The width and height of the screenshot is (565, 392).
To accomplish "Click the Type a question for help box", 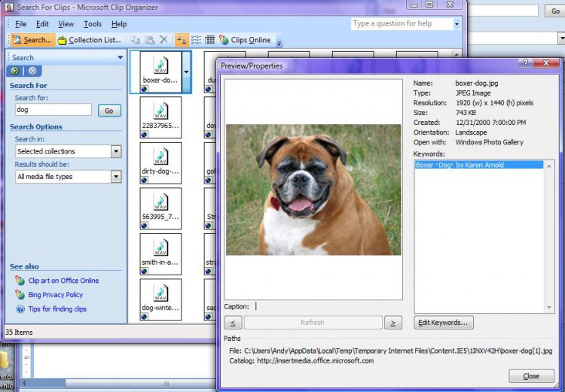I will [402, 24].
